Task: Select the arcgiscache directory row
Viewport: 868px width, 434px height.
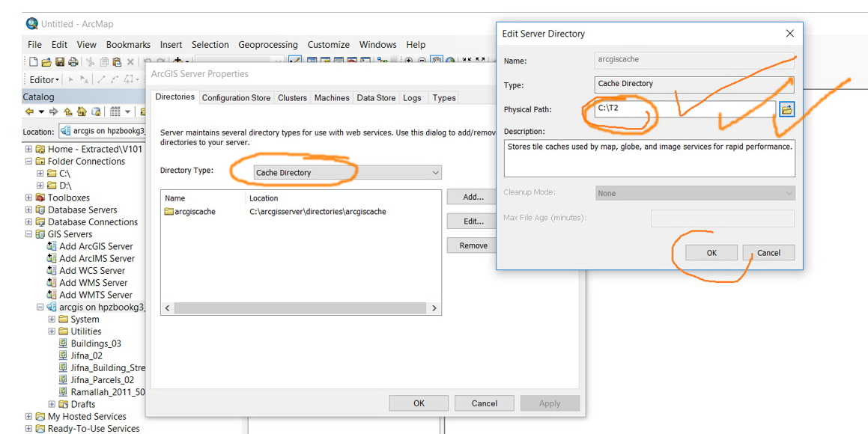Action: pyautogui.click(x=301, y=211)
